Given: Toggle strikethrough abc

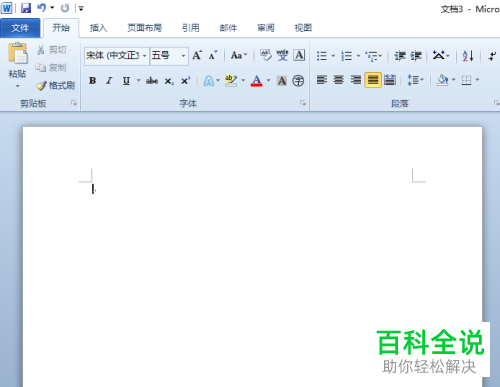Looking at the screenshot, I should click(152, 81).
